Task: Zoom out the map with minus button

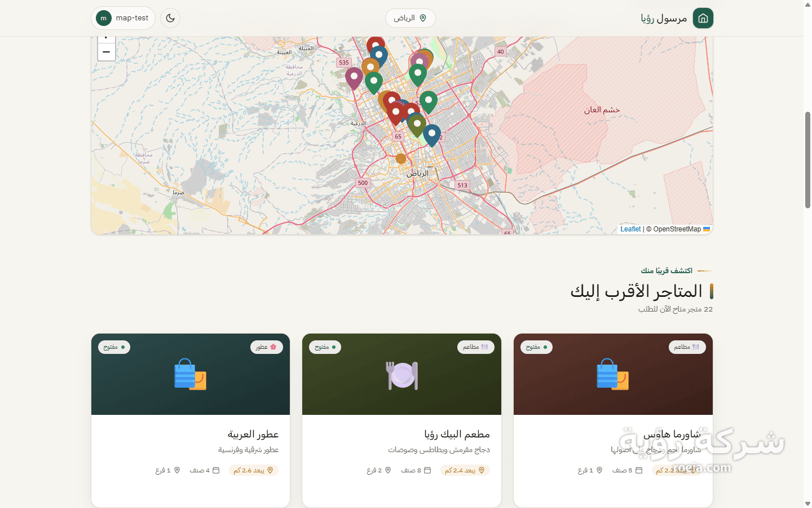Action: point(106,52)
